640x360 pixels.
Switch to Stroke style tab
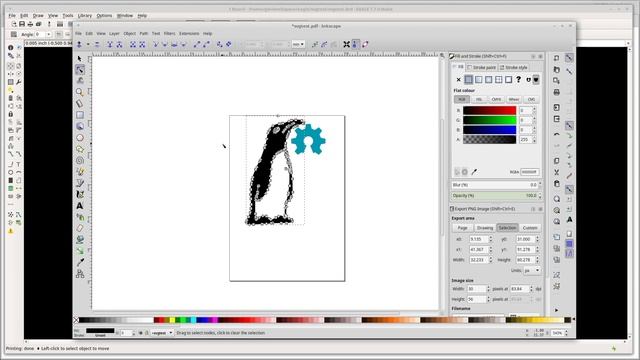(x=514, y=67)
